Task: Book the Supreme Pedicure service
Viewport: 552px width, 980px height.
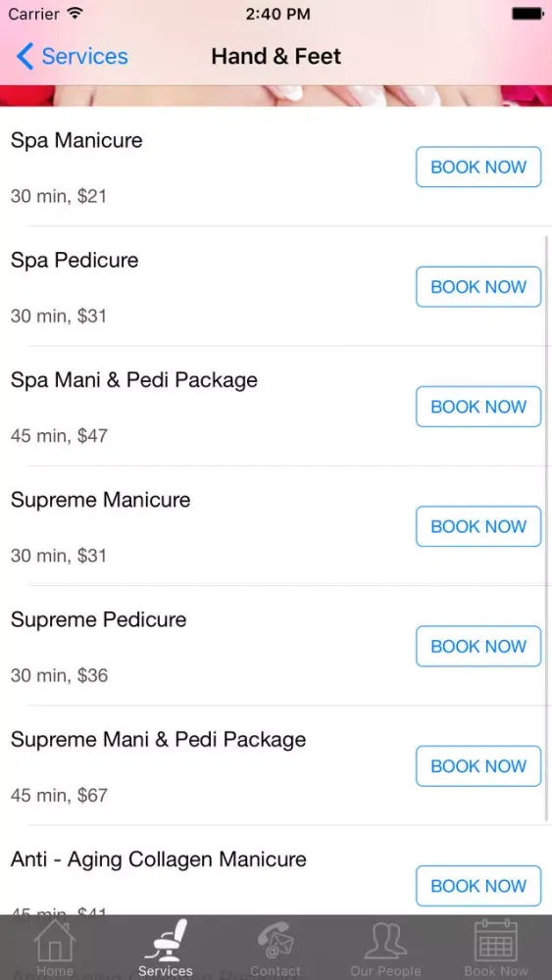Action: tap(478, 646)
